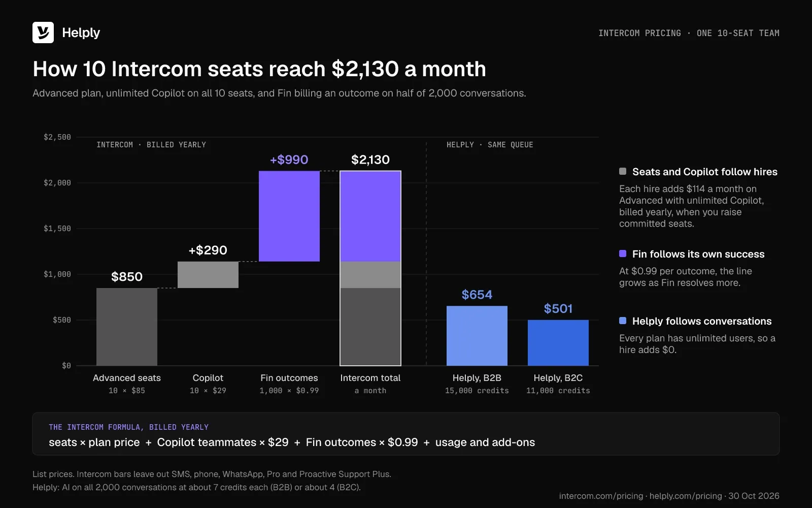Click 'INTERCOM PRICING · ONE 10-SEAT TEAM' header

coord(689,33)
